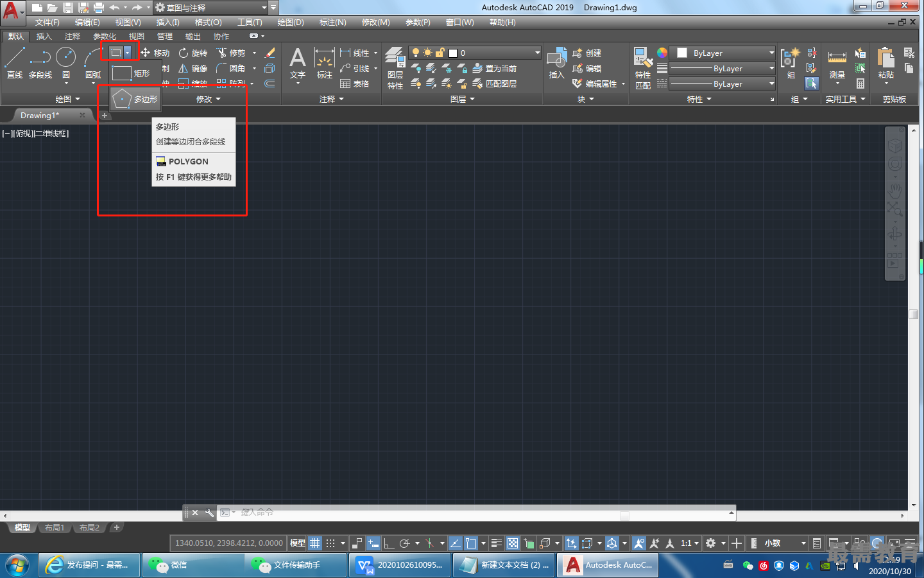
Task: Click Edit block (编辑) button
Action: [587, 68]
